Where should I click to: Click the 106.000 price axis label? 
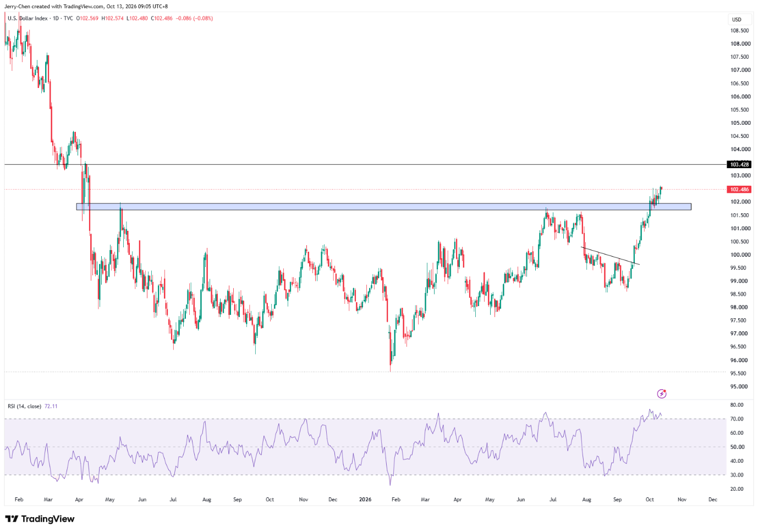coord(740,97)
